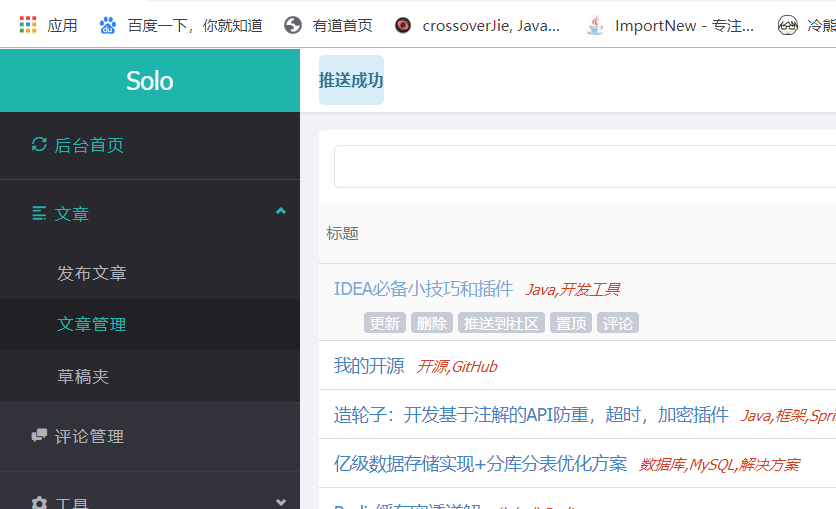Click the 推送成功 notification message

pos(351,80)
